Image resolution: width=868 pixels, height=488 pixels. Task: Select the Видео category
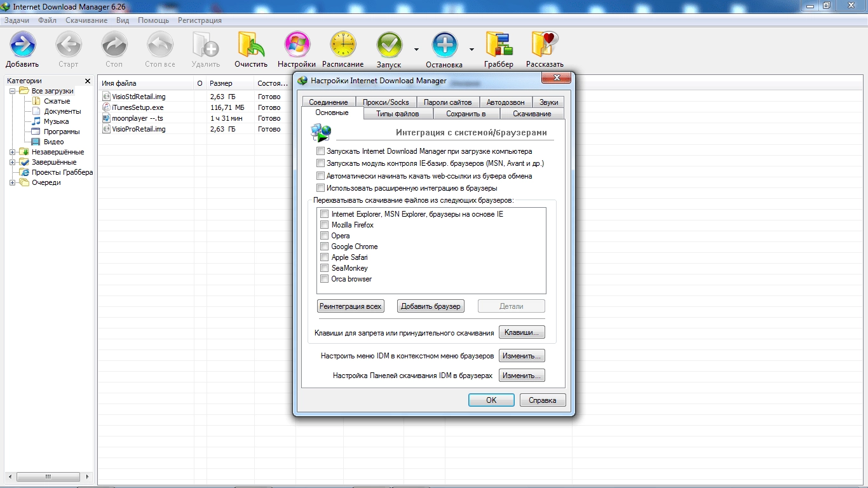[x=53, y=142]
